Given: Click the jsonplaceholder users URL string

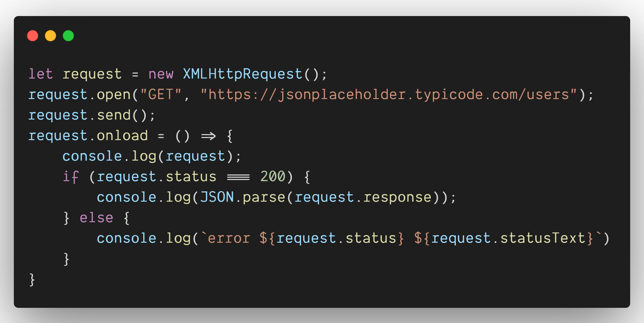Looking at the screenshot, I should point(388,95).
